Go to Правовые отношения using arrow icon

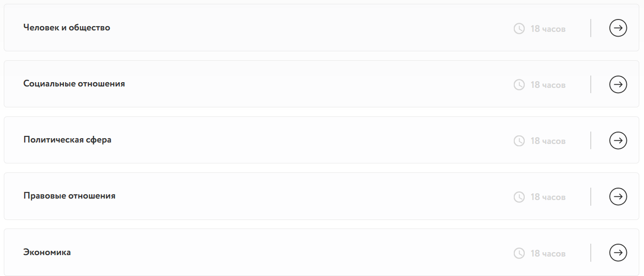click(618, 196)
